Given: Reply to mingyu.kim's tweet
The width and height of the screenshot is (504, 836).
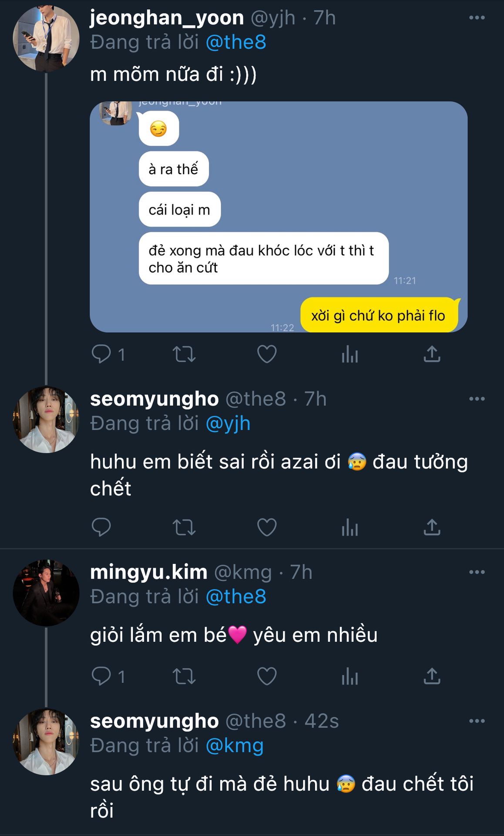Looking at the screenshot, I should tap(102, 676).
